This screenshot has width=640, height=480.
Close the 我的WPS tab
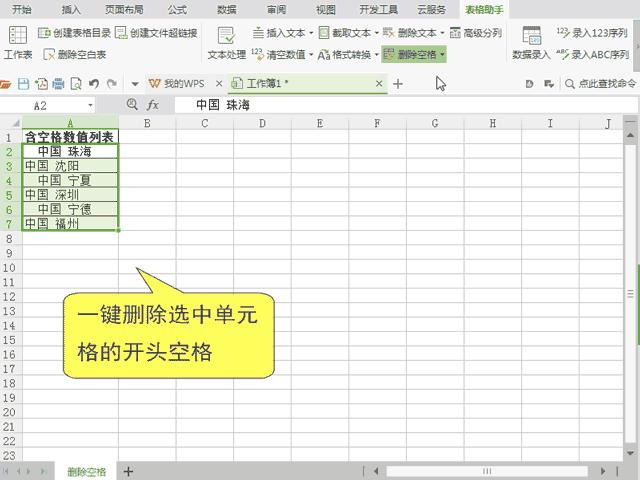point(219,84)
